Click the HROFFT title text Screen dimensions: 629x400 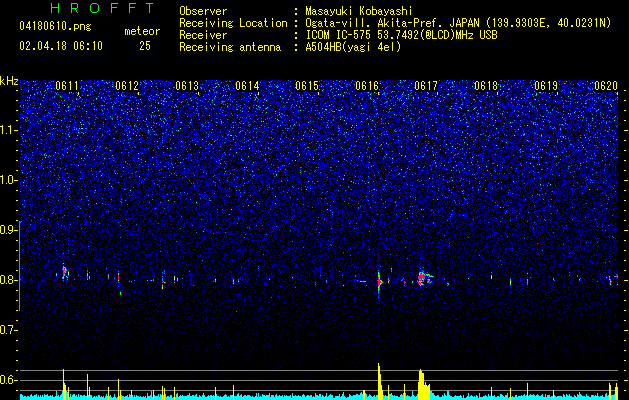tap(103, 8)
